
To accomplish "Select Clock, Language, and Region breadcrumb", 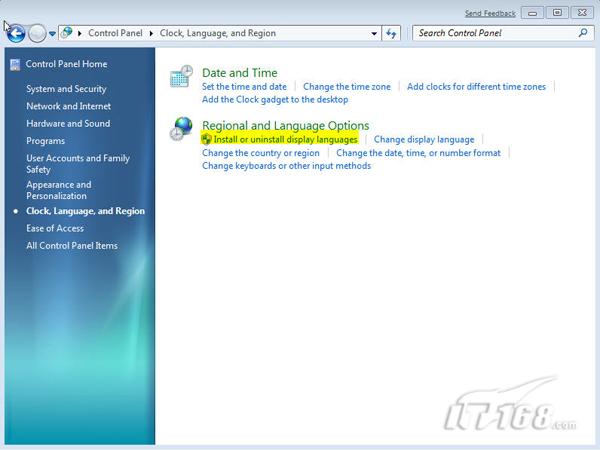I will (x=218, y=33).
